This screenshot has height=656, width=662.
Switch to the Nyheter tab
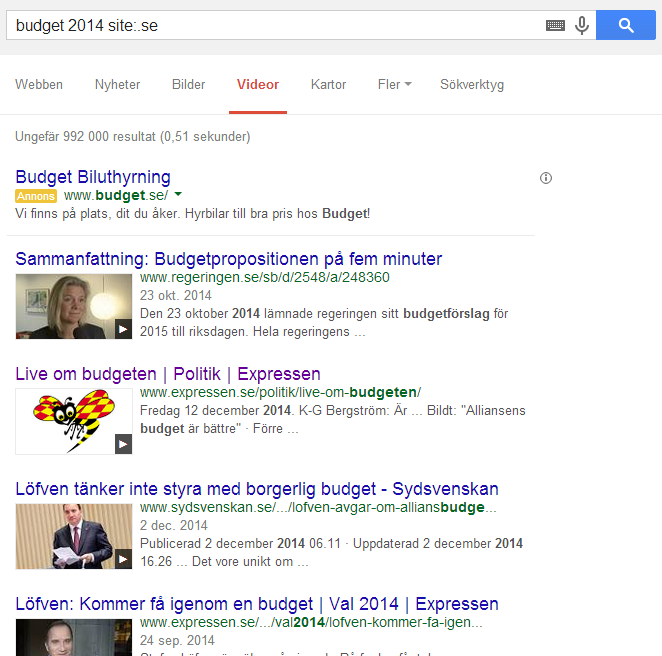click(x=117, y=84)
